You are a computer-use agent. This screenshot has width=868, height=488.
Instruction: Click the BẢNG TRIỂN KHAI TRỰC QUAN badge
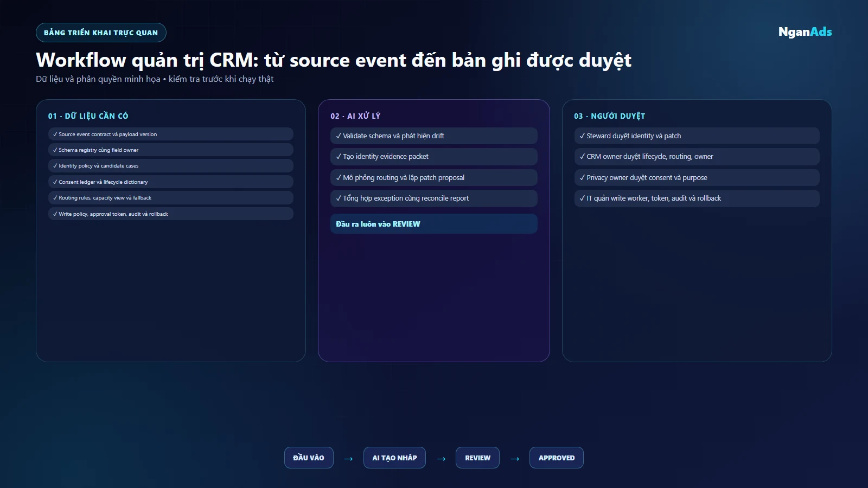(x=101, y=33)
